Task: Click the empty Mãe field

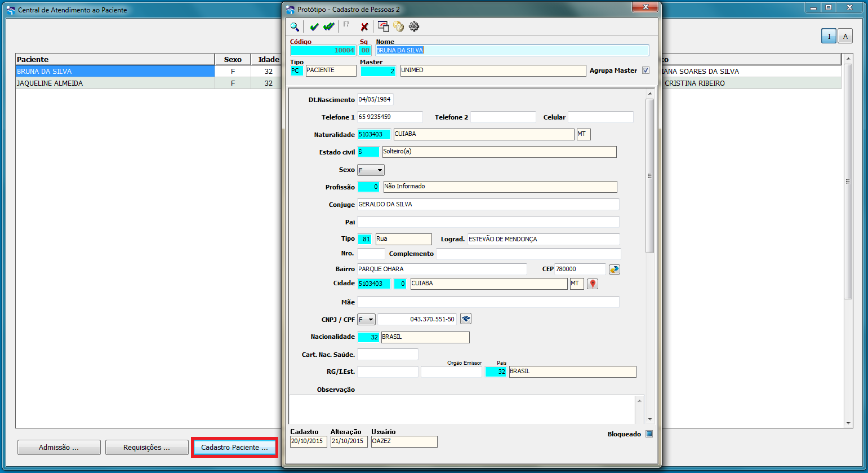Action: 488,302
